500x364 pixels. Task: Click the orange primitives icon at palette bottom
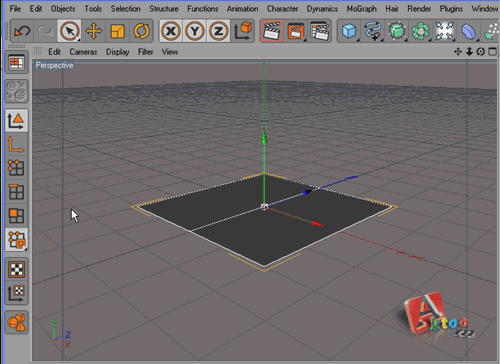pyautogui.click(x=16, y=322)
